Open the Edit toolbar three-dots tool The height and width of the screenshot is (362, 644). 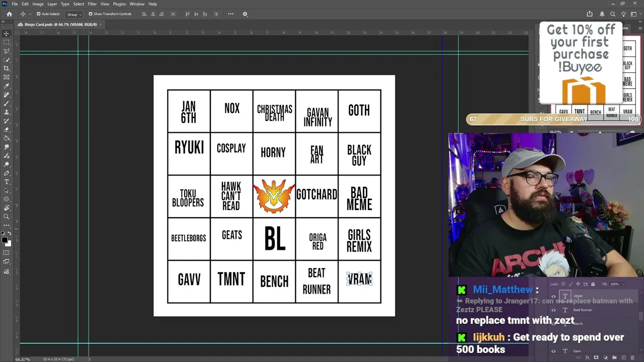pyautogui.click(x=7, y=225)
